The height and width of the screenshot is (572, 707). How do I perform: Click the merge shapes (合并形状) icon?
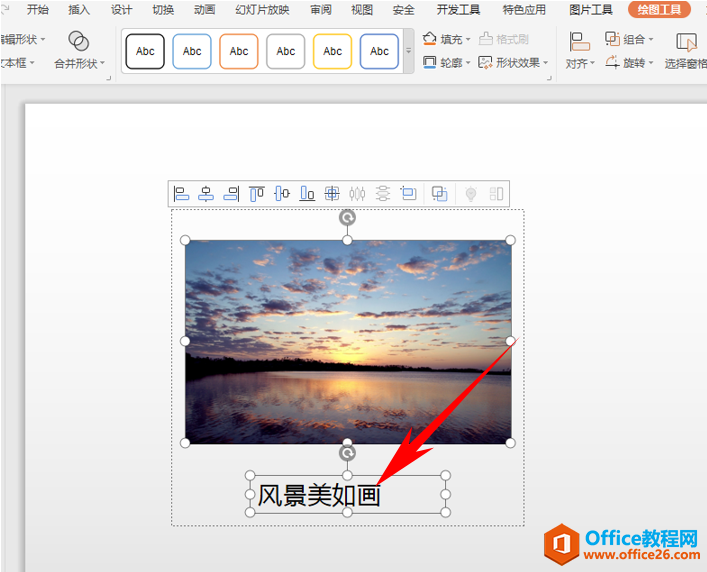(x=79, y=48)
